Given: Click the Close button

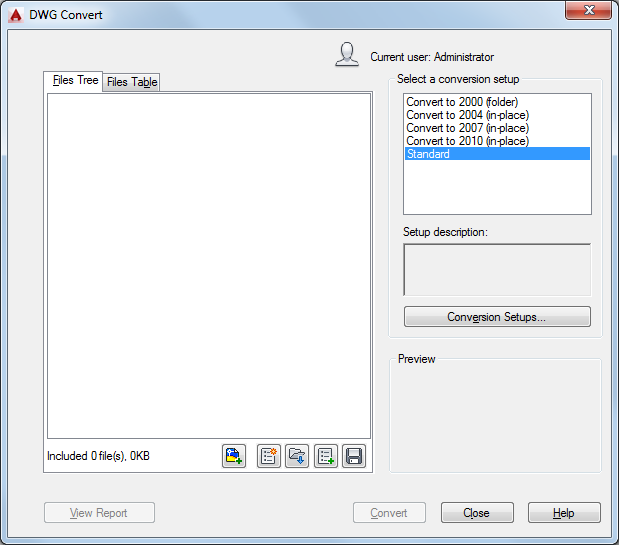Looking at the screenshot, I should pyautogui.click(x=477, y=513).
